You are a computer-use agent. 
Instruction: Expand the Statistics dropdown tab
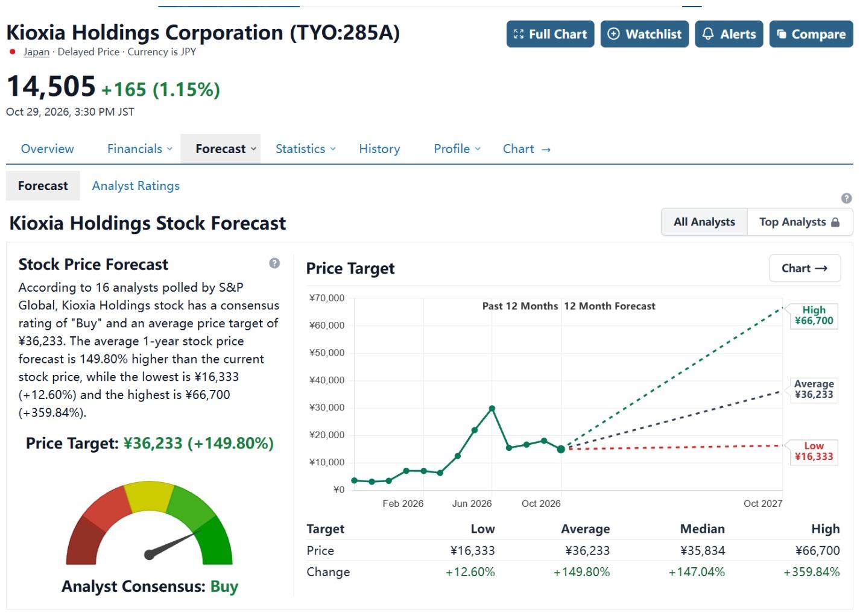(x=305, y=149)
